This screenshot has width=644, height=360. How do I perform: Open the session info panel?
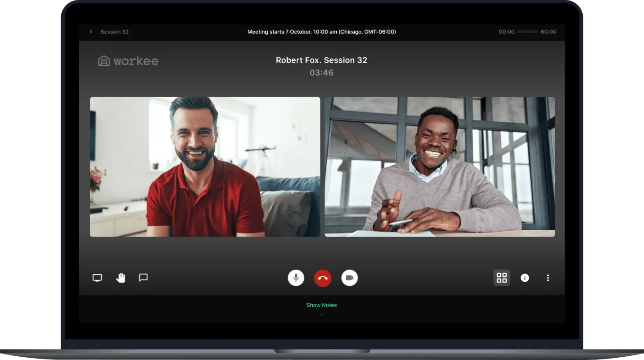click(525, 278)
